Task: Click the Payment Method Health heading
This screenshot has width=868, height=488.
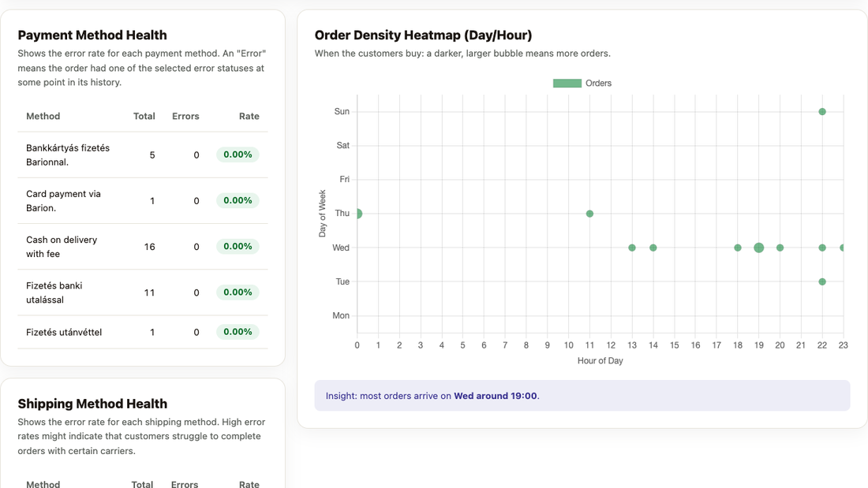Action: pyautogui.click(x=92, y=35)
